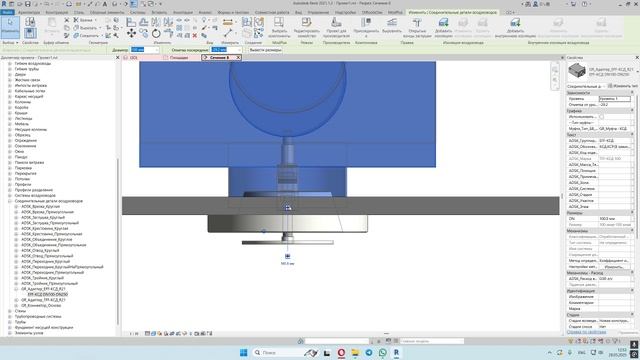The width and height of the screenshot is (640, 360).
Task: Open the Диаметр dropdown in options bar
Action: point(157,50)
